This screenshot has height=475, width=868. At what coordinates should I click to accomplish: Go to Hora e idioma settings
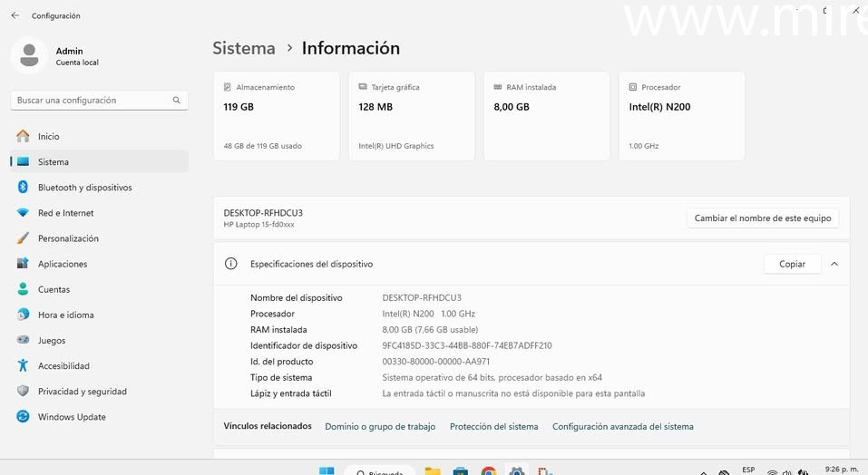(65, 315)
